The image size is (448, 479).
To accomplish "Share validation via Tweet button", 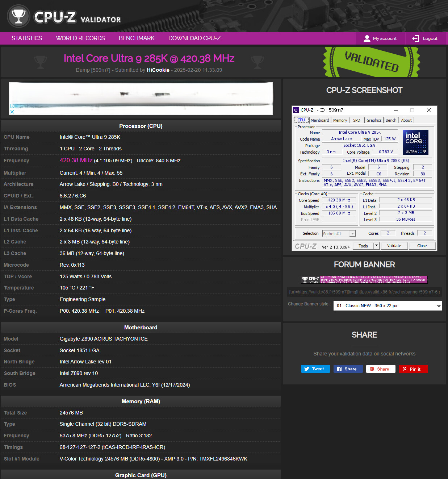I will point(315,369).
